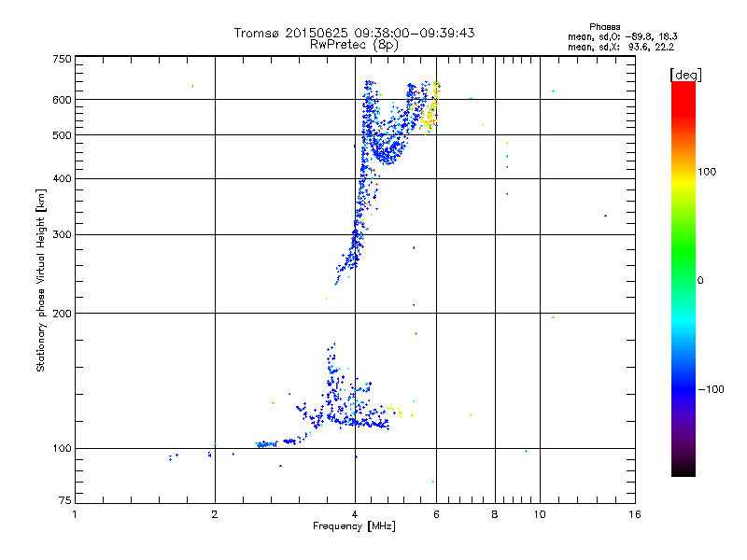This screenshot has height=560, width=747.
Task: Click the y-axis tick label "300"
Action: (62, 235)
